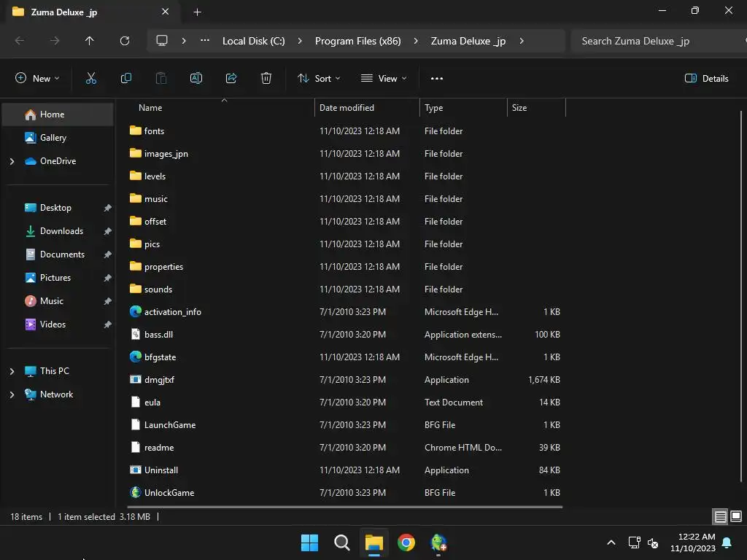Expand the OneDrive tree node
The image size is (747, 560).
(12, 161)
